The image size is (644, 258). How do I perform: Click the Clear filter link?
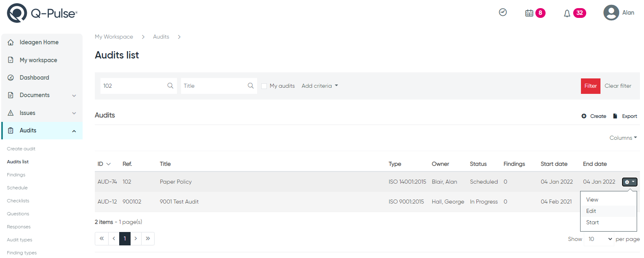618,86
